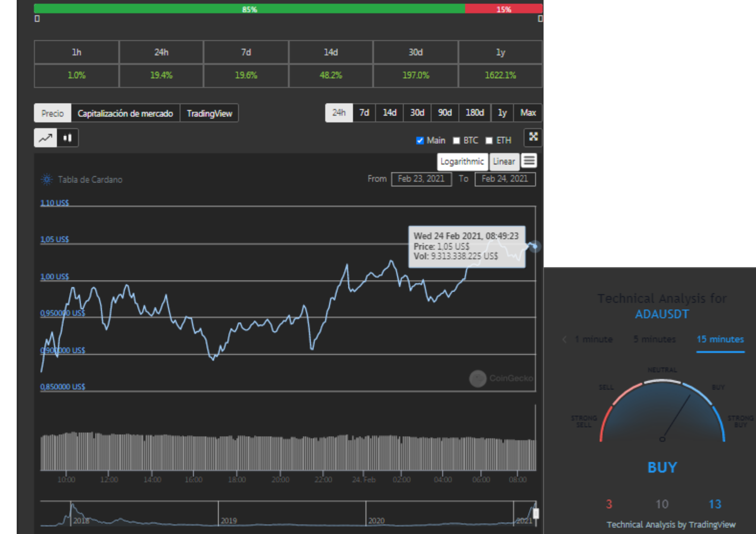Screen dimensions: 756x534
Task: Select the 30d chart range
Action: pos(417,112)
